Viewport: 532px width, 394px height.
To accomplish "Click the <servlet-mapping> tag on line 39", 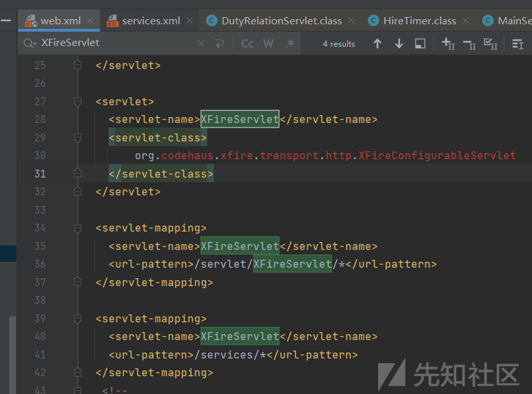I will 151,318.
